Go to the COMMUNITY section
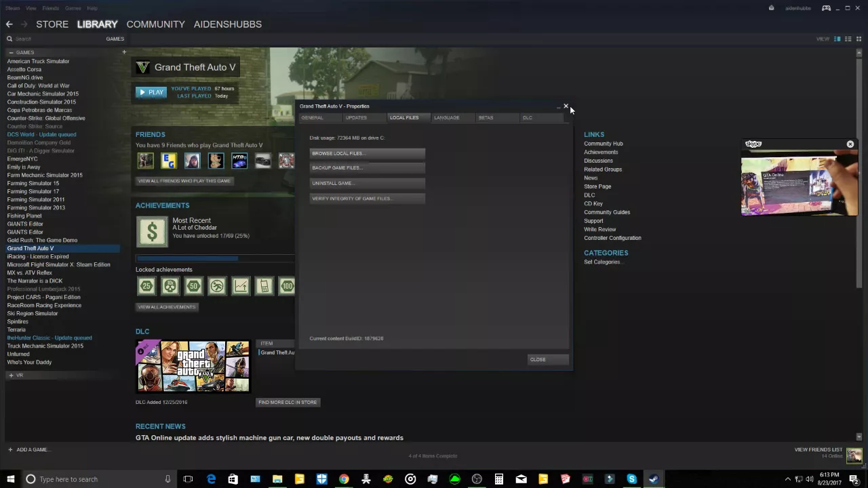Screen dimensions: 868x488 [x=155, y=24]
